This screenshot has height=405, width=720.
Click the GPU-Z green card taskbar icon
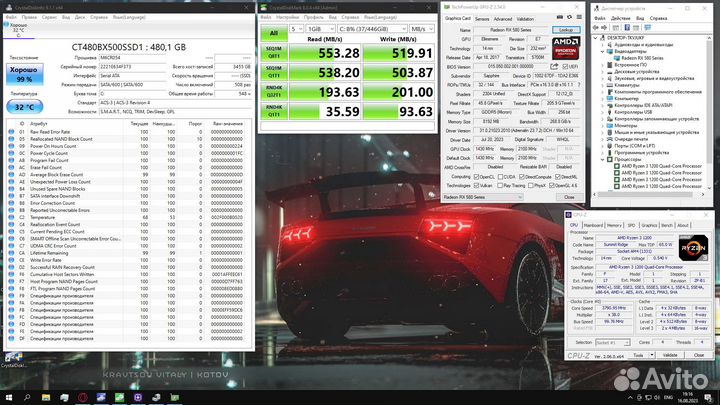175,397
